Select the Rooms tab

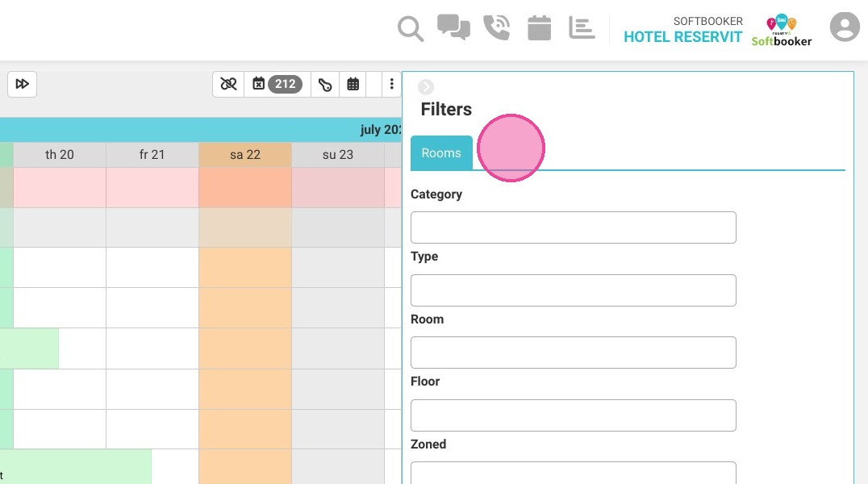(x=441, y=152)
